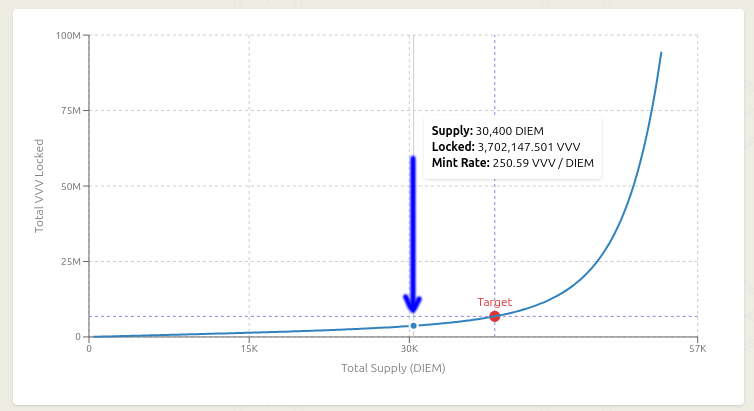
Task: Click the "Total Supply (DIEM)" x-axis title
Action: (393, 368)
